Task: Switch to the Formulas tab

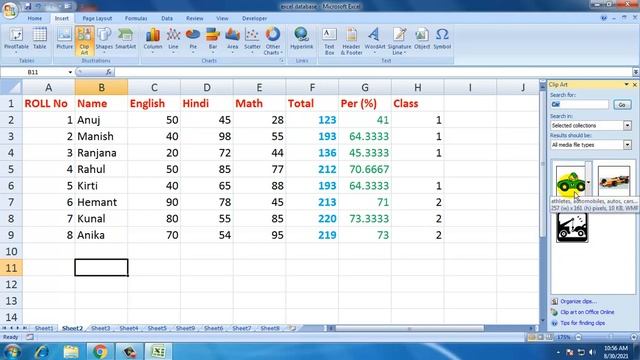Action: click(136, 18)
